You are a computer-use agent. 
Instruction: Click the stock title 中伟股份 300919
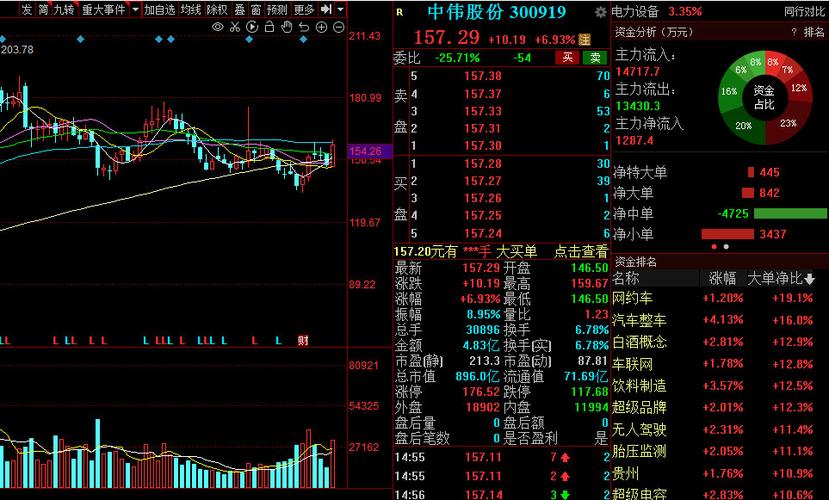496,12
